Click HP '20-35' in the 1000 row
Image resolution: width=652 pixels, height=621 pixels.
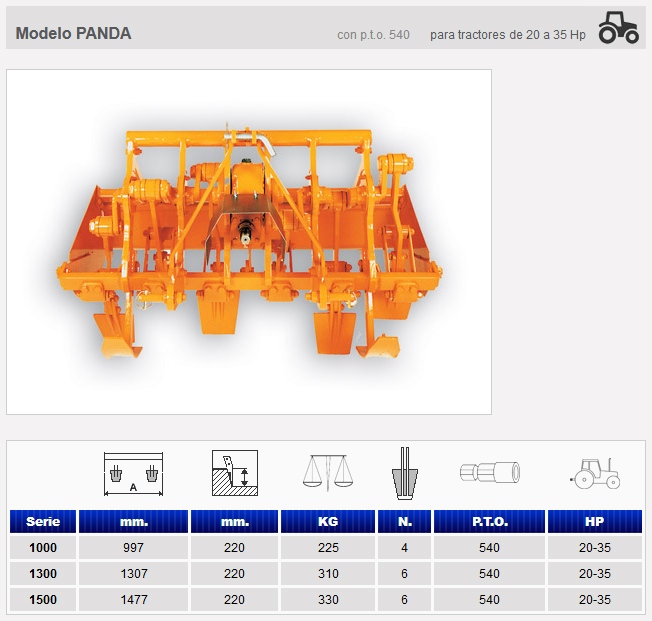[595, 547]
